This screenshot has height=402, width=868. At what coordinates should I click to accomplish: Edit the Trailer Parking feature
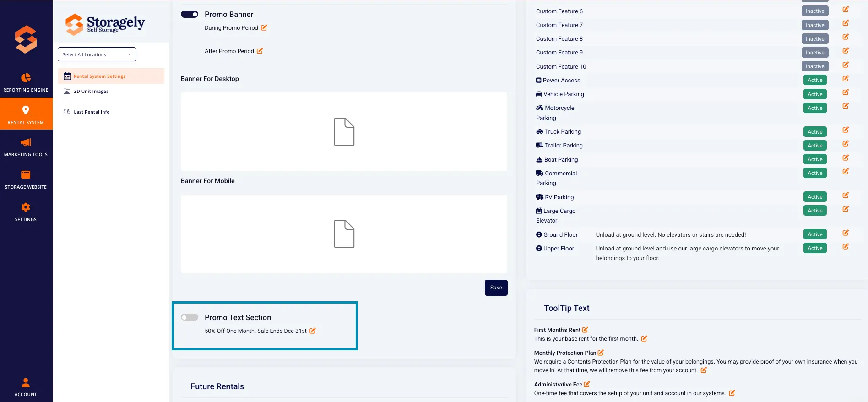pyautogui.click(x=846, y=143)
